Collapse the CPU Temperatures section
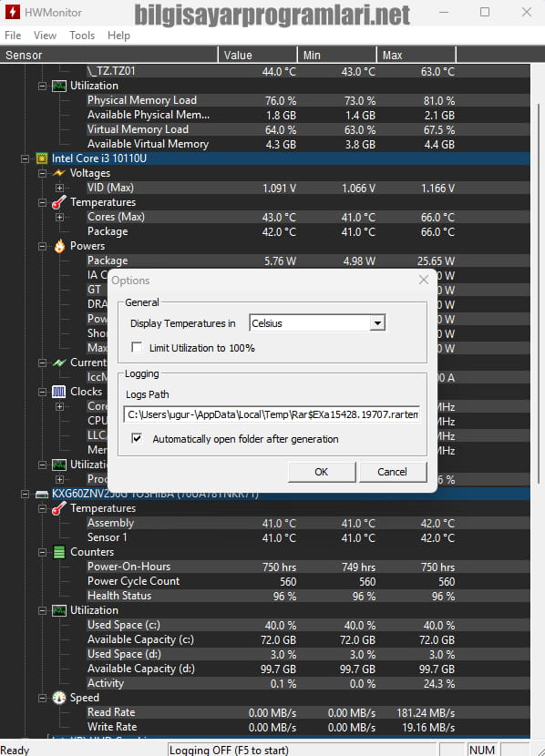 tap(43, 202)
